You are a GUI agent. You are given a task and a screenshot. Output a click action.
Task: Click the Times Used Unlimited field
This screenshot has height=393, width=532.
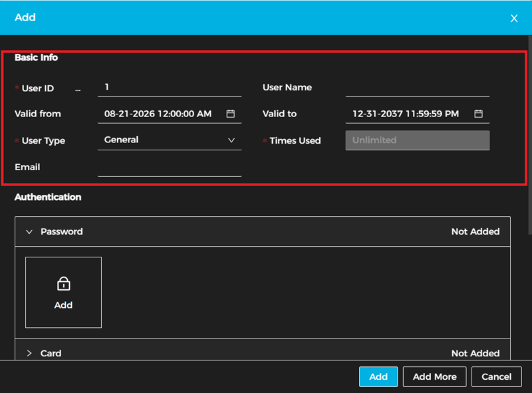418,140
